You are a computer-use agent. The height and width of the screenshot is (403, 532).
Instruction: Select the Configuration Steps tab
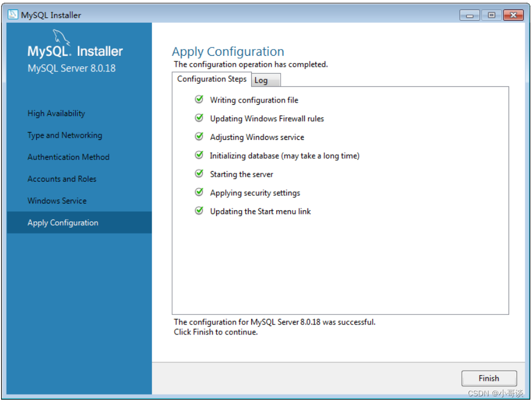(212, 79)
